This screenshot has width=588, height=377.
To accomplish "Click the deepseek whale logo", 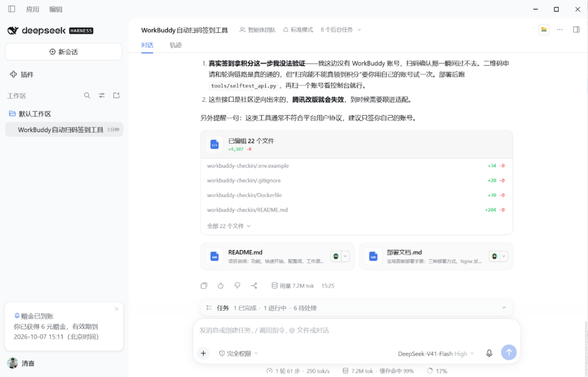I will click(x=13, y=30).
